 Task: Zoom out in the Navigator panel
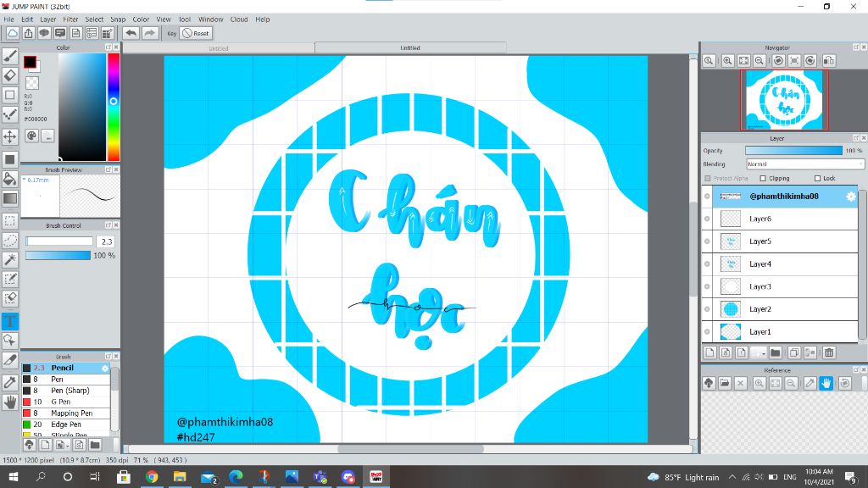[759, 61]
